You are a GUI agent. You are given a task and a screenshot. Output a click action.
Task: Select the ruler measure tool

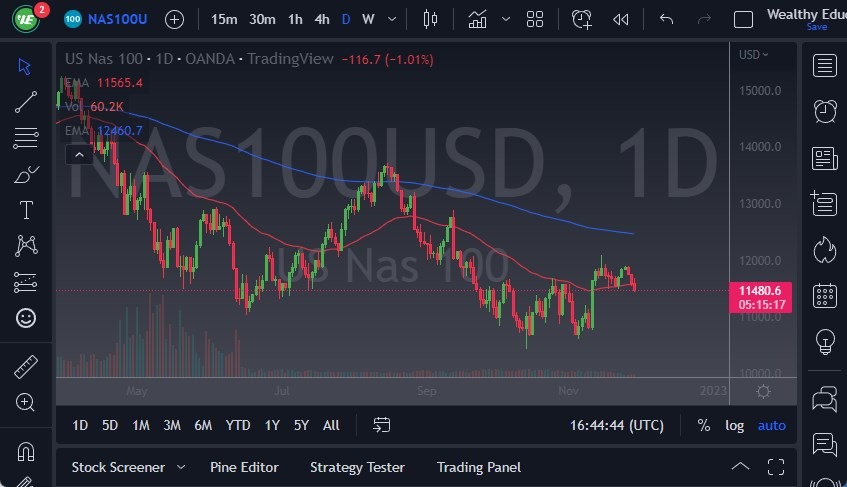(x=25, y=367)
